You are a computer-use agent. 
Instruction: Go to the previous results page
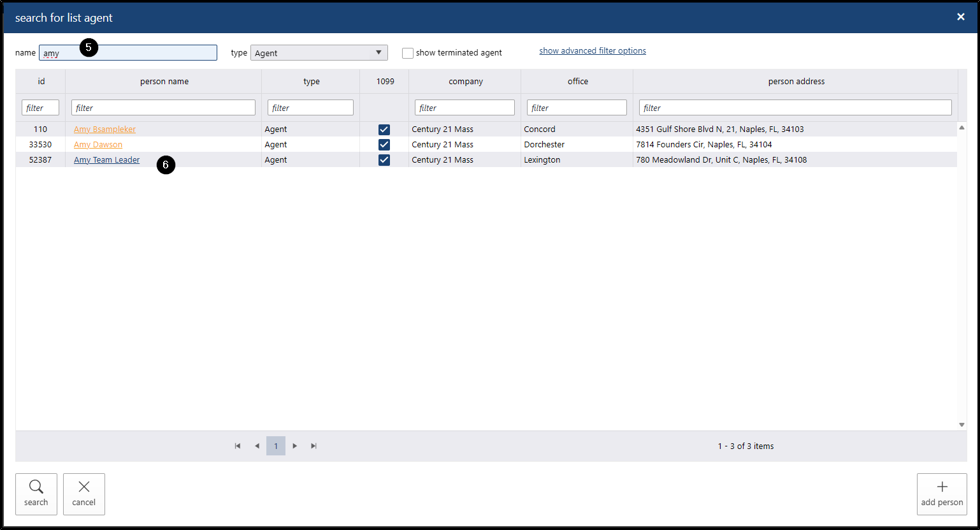point(257,446)
